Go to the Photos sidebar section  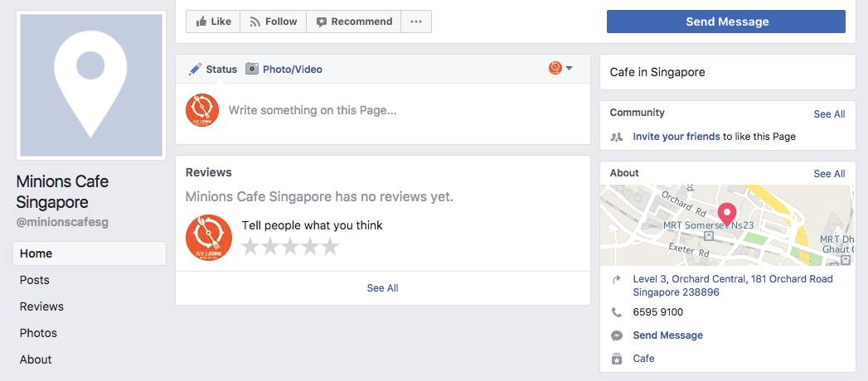38,333
